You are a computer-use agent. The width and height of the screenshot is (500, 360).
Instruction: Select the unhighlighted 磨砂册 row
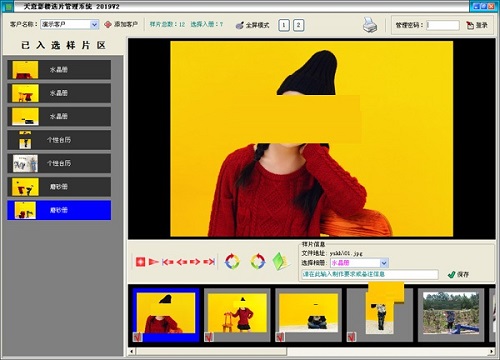click(x=59, y=187)
